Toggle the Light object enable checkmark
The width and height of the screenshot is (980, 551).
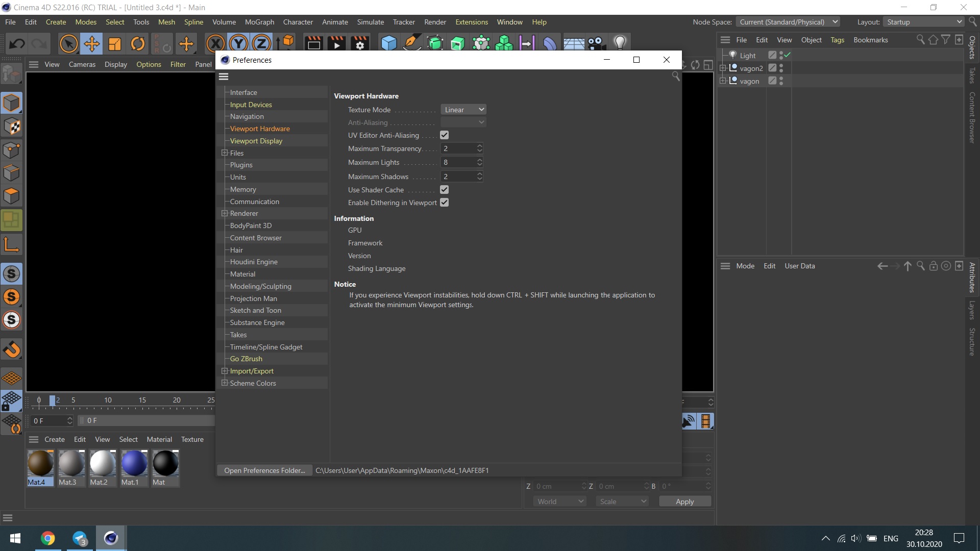[x=788, y=55]
